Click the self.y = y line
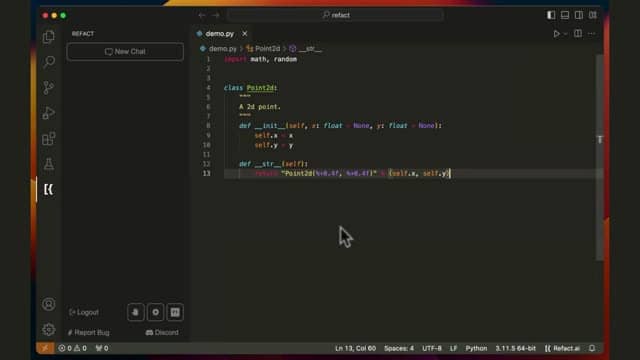The height and width of the screenshot is (360, 640). [x=273, y=145]
